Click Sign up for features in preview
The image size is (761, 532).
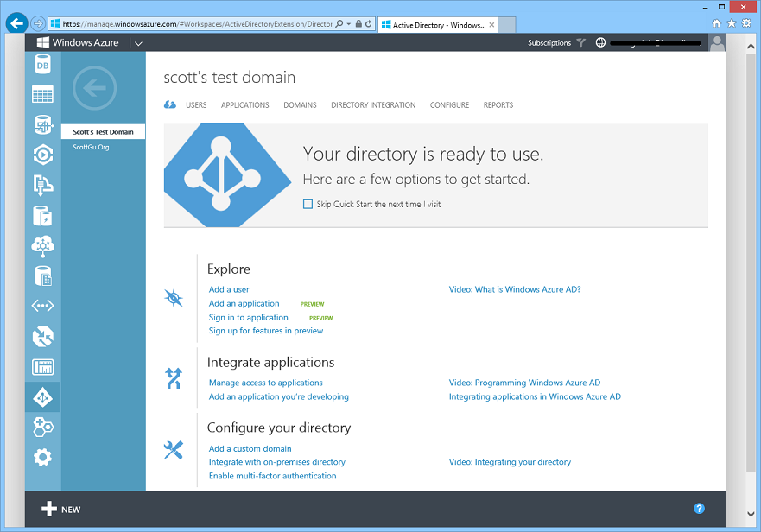tap(266, 331)
